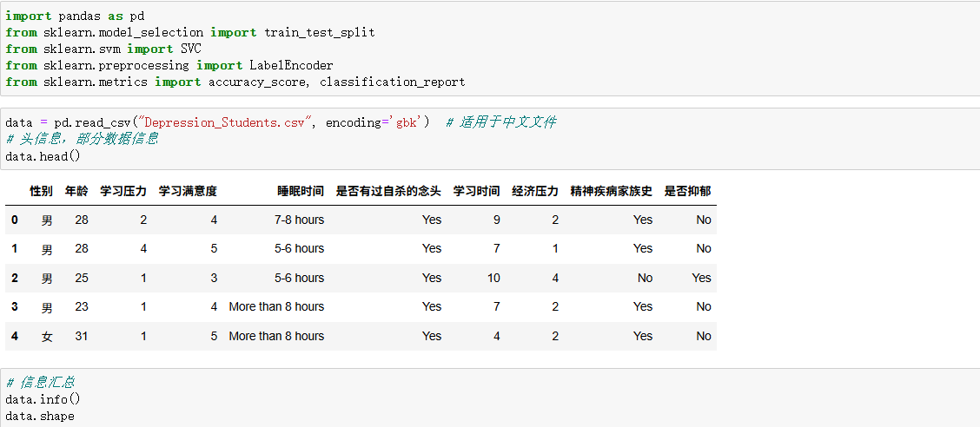Click the '7-8 hours' cell in row 0
The height and width of the screenshot is (427, 980).
[x=300, y=220]
